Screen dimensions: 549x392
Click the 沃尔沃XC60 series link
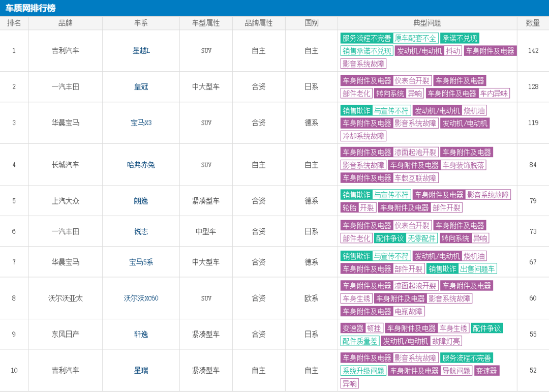[141, 298]
